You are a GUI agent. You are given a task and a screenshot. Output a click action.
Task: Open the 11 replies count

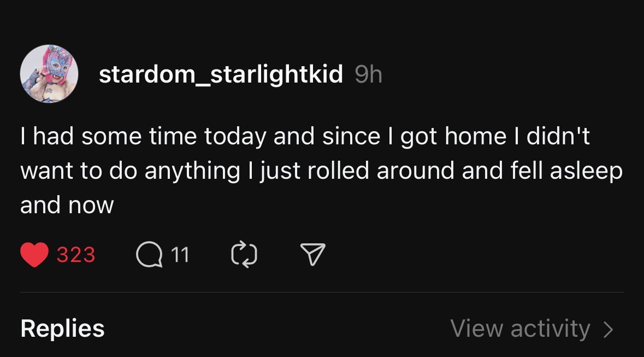point(180,255)
